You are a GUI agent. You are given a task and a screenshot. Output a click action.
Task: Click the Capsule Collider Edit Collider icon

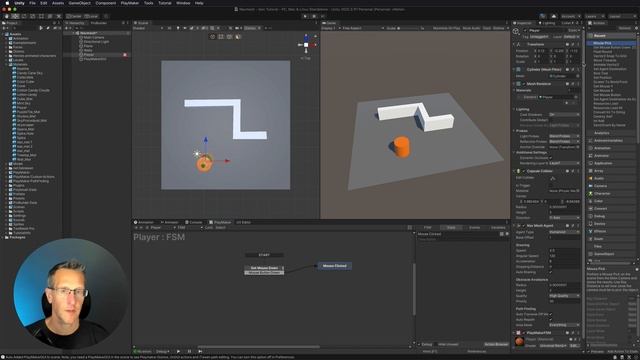[x=553, y=178]
